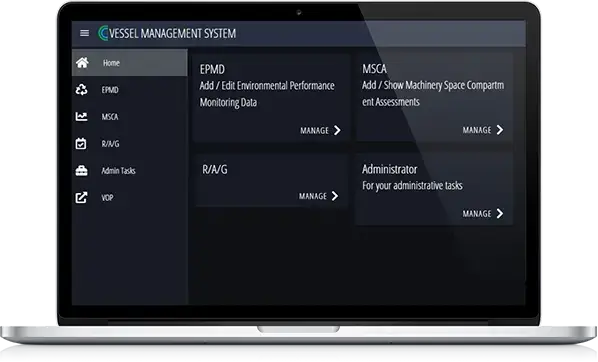Click the EPMD card title

212,69
